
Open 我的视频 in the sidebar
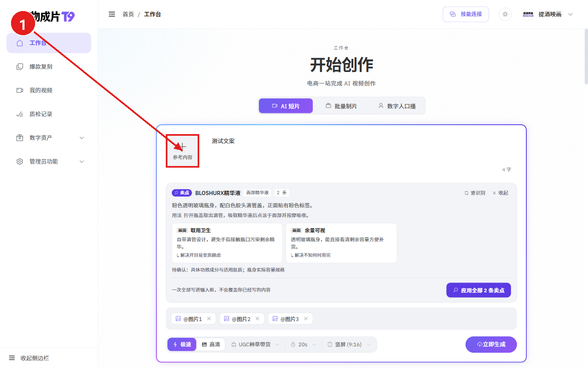coord(49,90)
